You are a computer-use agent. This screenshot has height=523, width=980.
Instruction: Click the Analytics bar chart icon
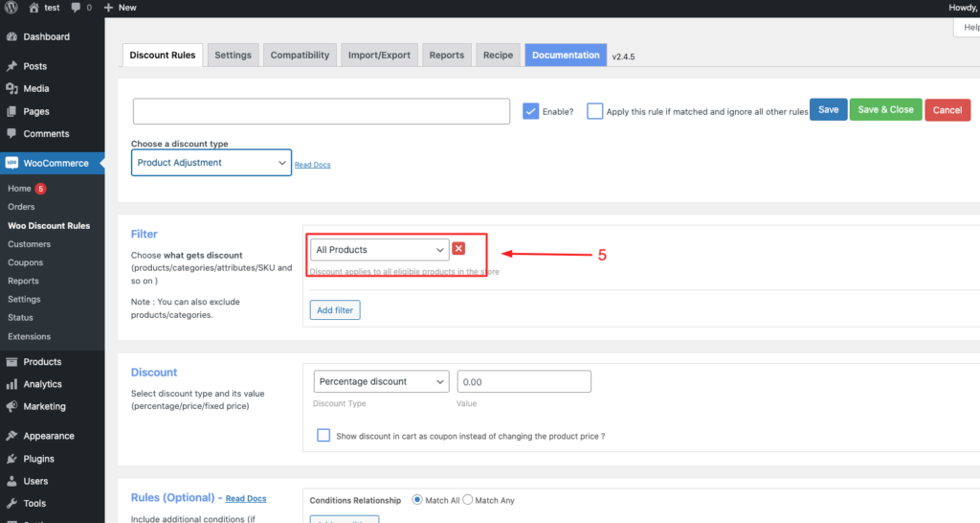click(x=11, y=384)
